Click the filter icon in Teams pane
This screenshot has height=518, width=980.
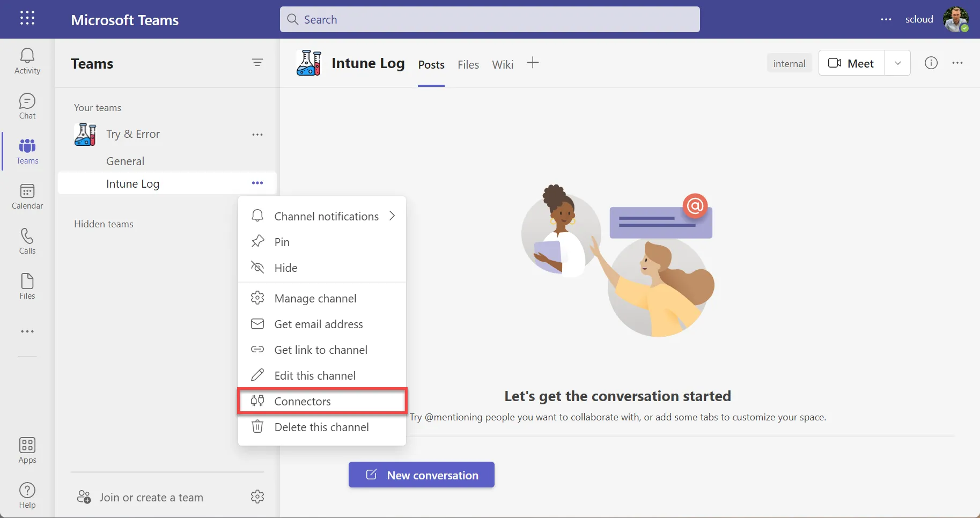257,63
